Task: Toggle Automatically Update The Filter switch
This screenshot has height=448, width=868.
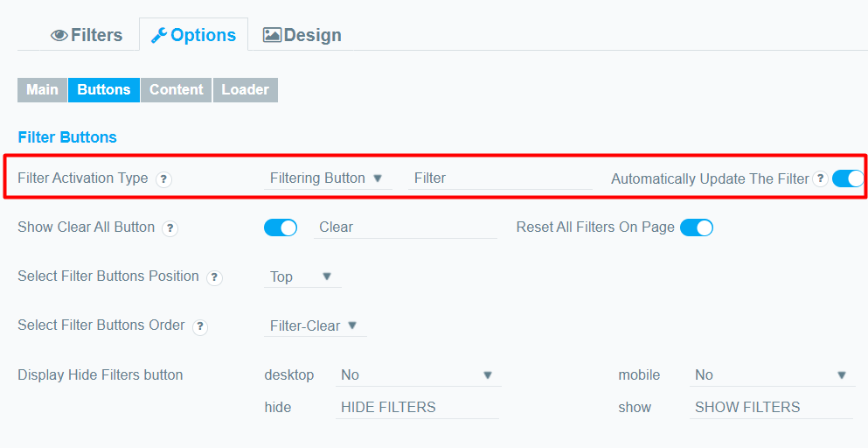Action: coord(848,178)
